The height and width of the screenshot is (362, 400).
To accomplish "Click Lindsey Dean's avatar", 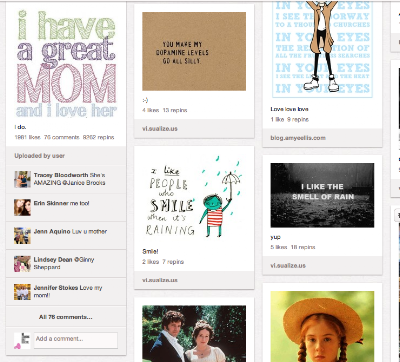I will click(x=22, y=264).
